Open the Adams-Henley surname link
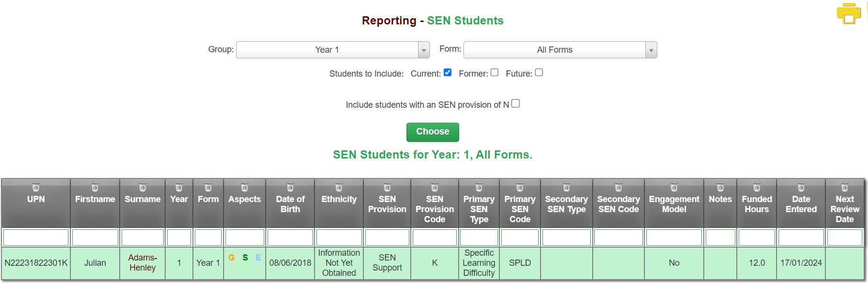Image resolution: width=868 pixels, height=283 pixels. tap(143, 262)
